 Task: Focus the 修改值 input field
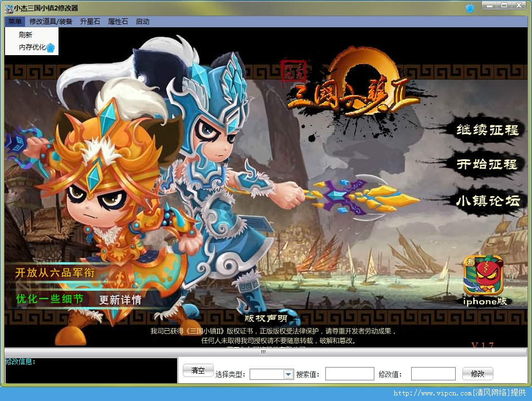433,374
